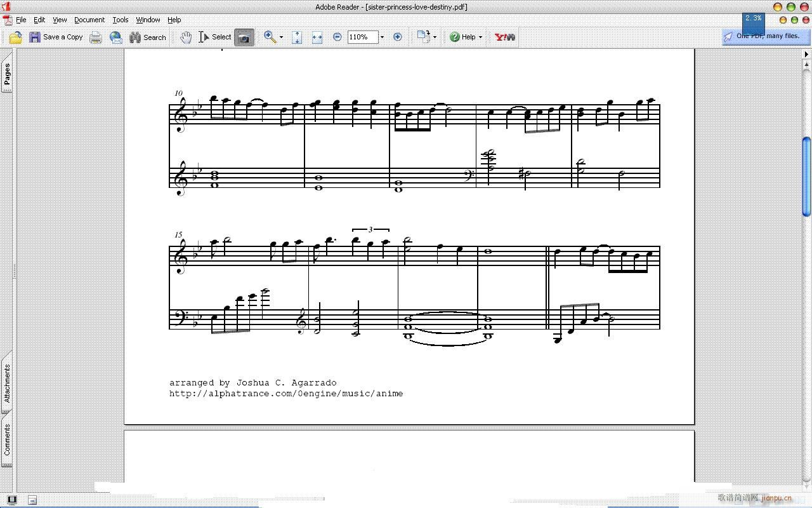Expand the rotate view dropdown arrow
This screenshot has width=812, height=508.
[x=435, y=37]
